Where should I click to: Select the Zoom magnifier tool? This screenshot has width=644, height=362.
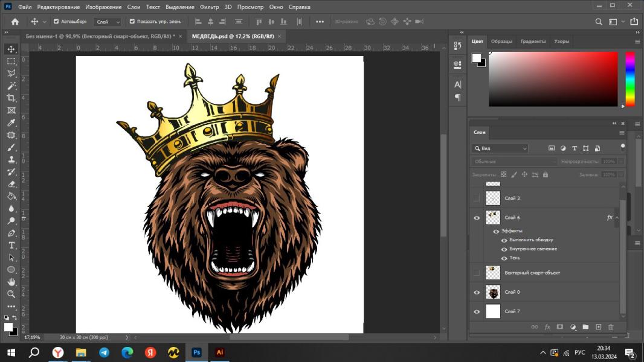coord(11,294)
